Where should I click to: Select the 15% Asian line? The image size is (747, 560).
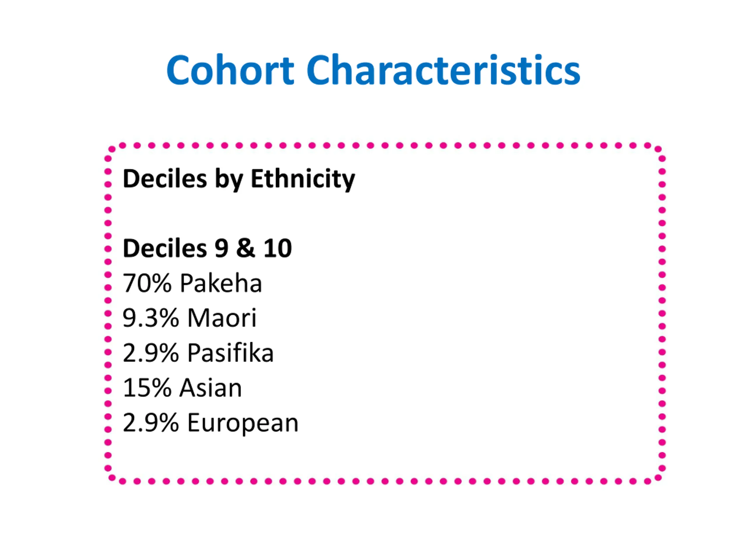pos(182,388)
